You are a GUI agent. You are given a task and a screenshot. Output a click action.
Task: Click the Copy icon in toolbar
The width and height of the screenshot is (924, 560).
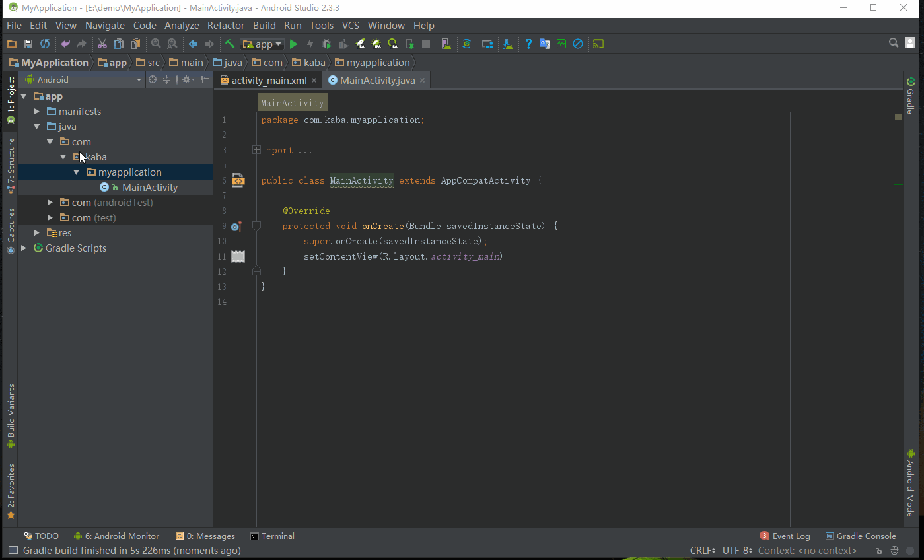coord(119,44)
